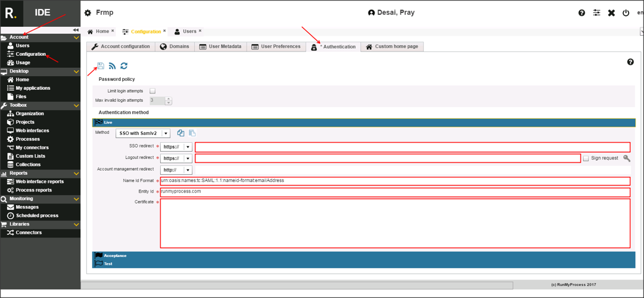Open the Method dropdown SSO with Samlv2
This screenshot has width=644, height=298.
[143, 133]
